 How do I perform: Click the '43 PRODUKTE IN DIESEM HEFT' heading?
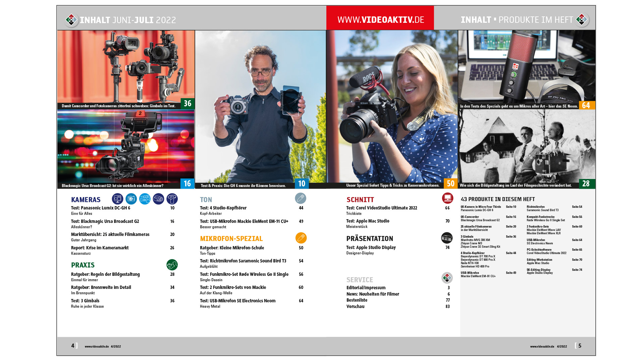tap(498, 199)
